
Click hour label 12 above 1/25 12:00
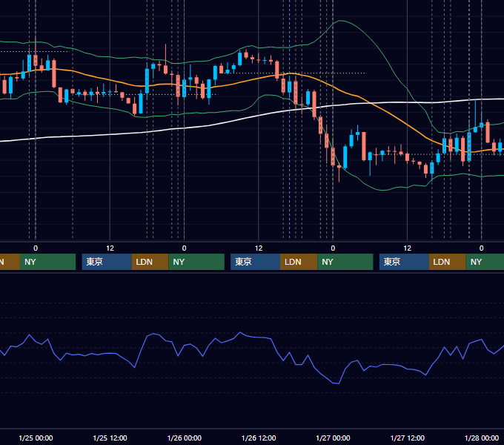(x=110, y=248)
